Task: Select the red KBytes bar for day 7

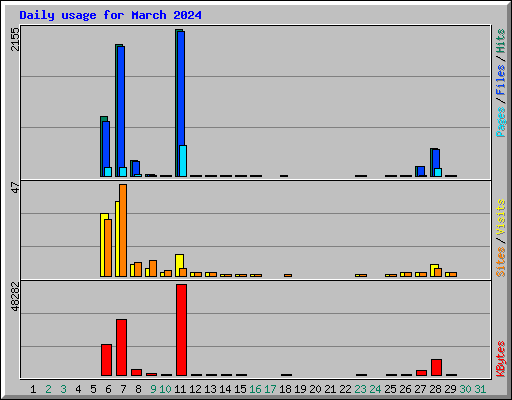Action: pyautogui.click(x=121, y=347)
